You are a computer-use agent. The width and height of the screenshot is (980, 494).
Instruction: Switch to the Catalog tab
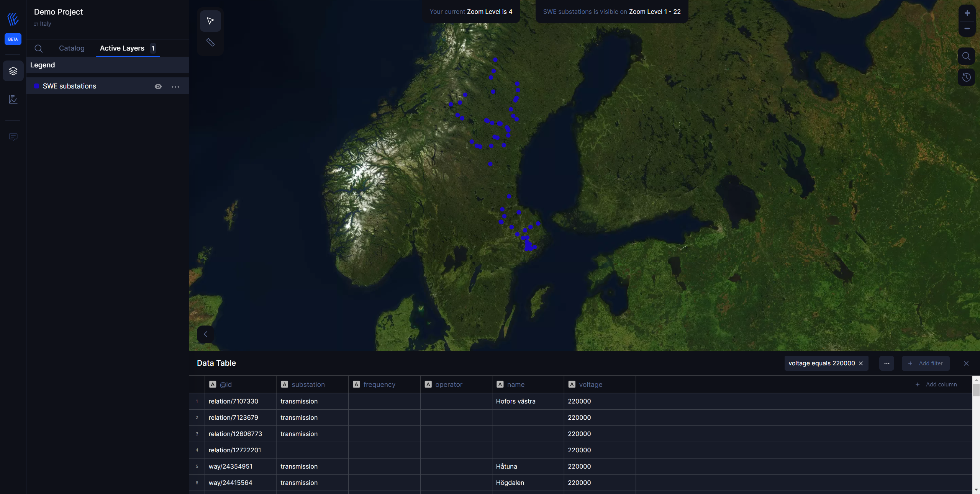(x=71, y=48)
